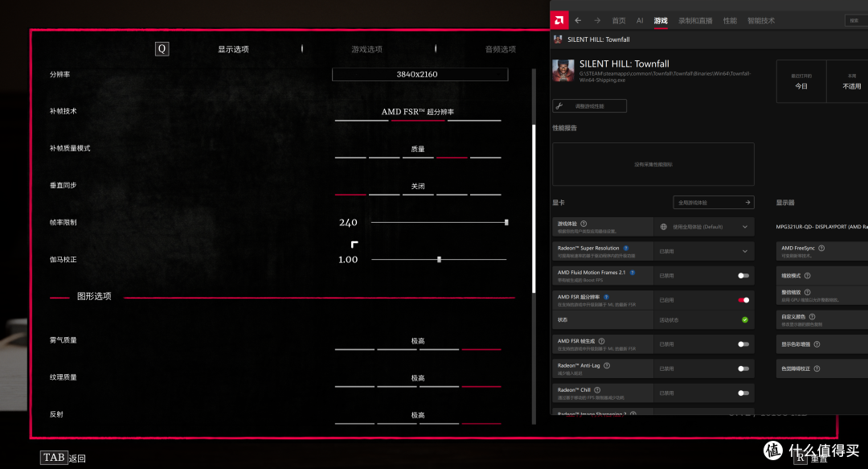The height and width of the screenshot is (469, 868).
Task: Click the game executable path text
Action: [665, 76]
